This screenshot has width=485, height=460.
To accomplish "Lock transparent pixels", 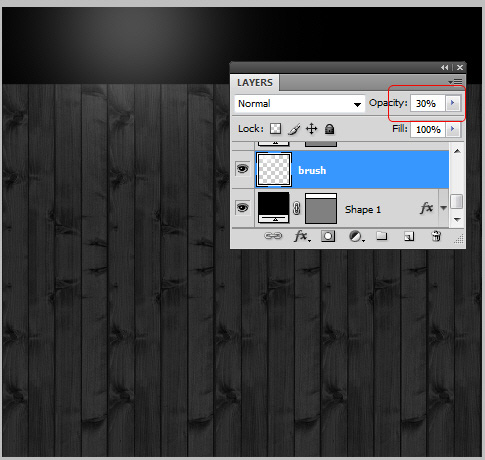I will 275,129.
